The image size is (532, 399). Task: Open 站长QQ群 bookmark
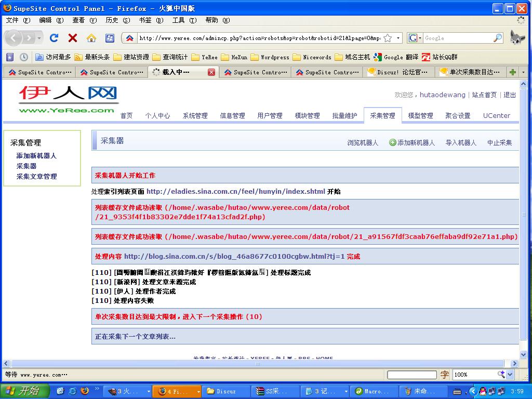[440, 57]
